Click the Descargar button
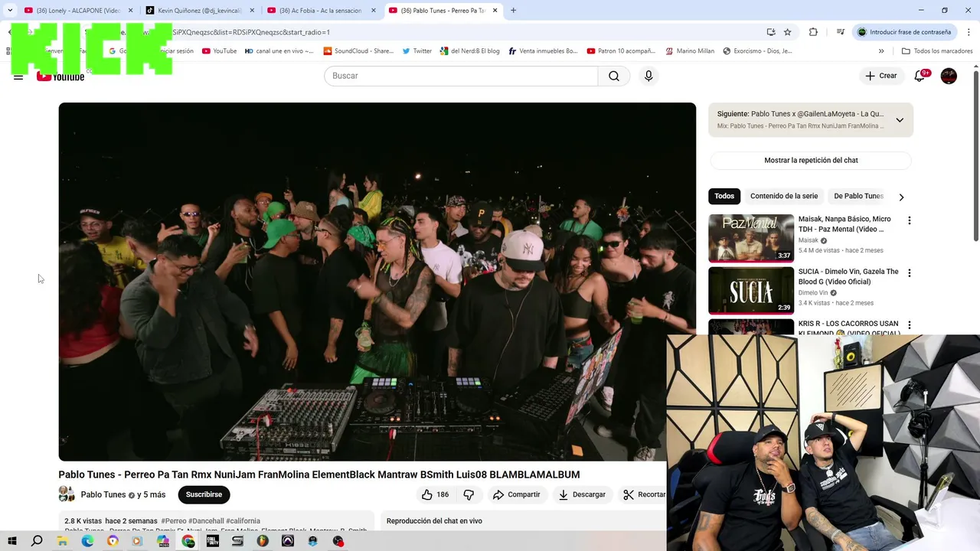 582,494
